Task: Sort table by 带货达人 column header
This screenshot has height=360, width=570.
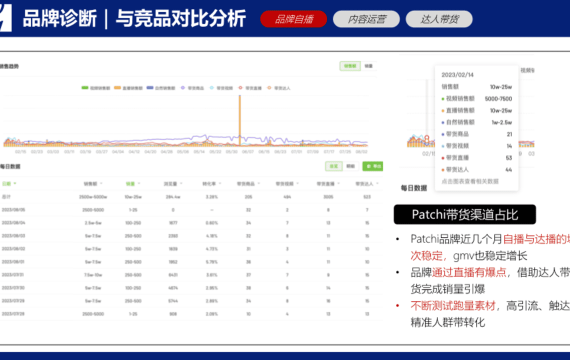Action: pyautogui.click(x=367, y=184)
